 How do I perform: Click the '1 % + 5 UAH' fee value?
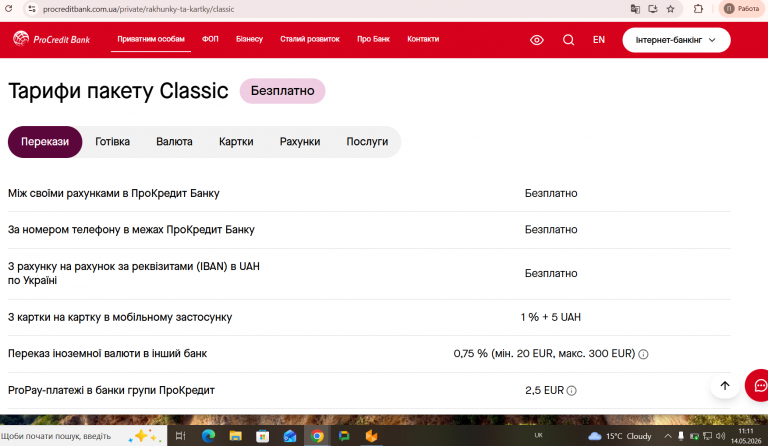coord(551,317)
